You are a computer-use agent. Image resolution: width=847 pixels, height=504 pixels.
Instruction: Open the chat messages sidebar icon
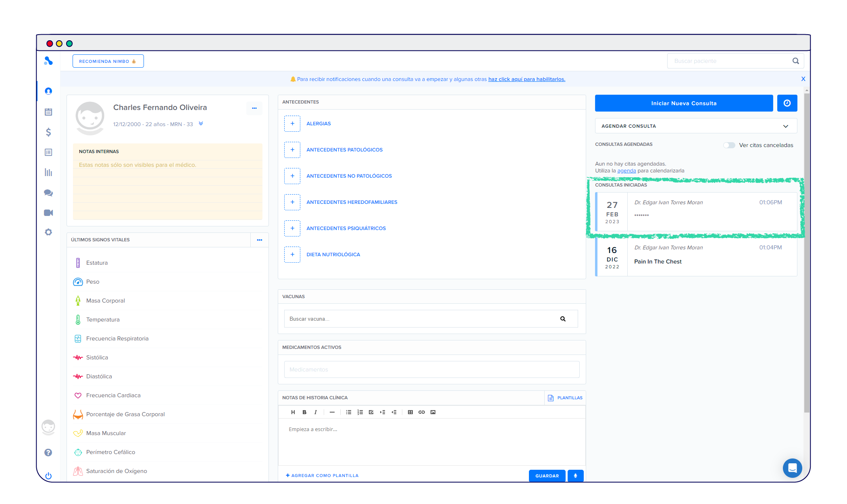click(48, 193)
